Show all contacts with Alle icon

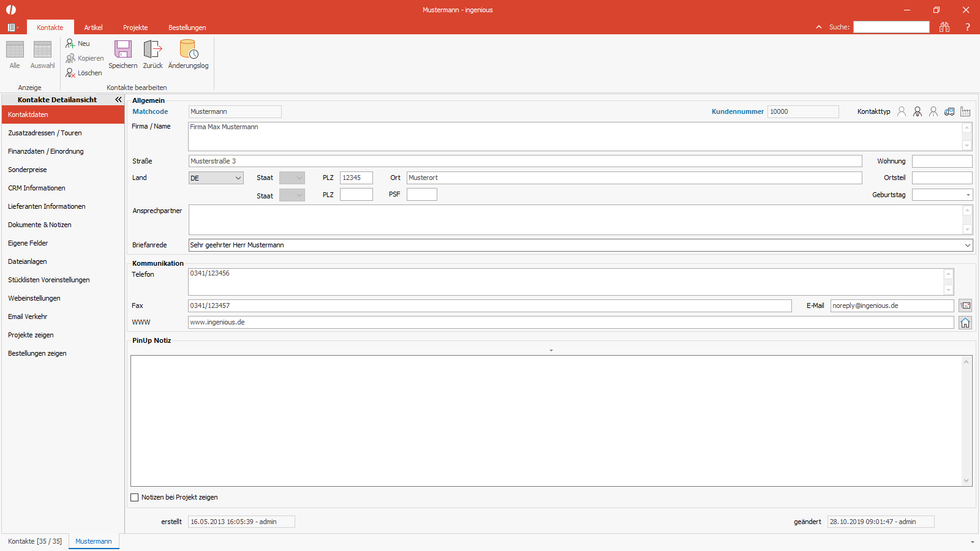click(x=15, y=50)
